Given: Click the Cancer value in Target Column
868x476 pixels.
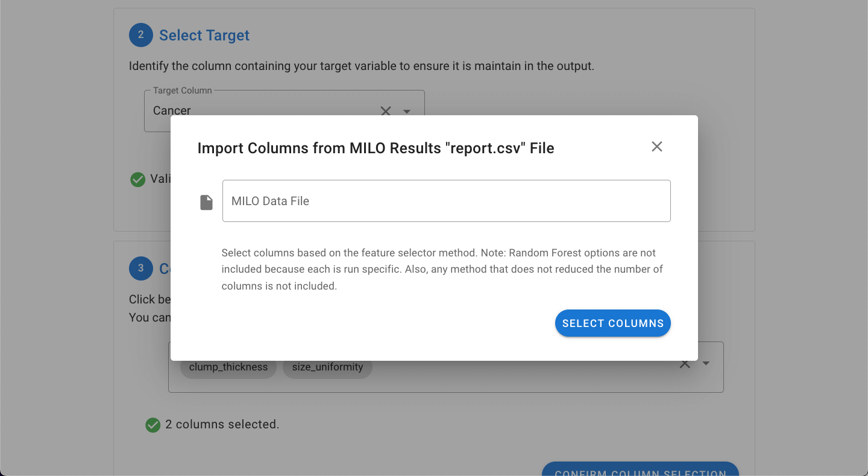Looking at the screenshot, I should point(172,110).
